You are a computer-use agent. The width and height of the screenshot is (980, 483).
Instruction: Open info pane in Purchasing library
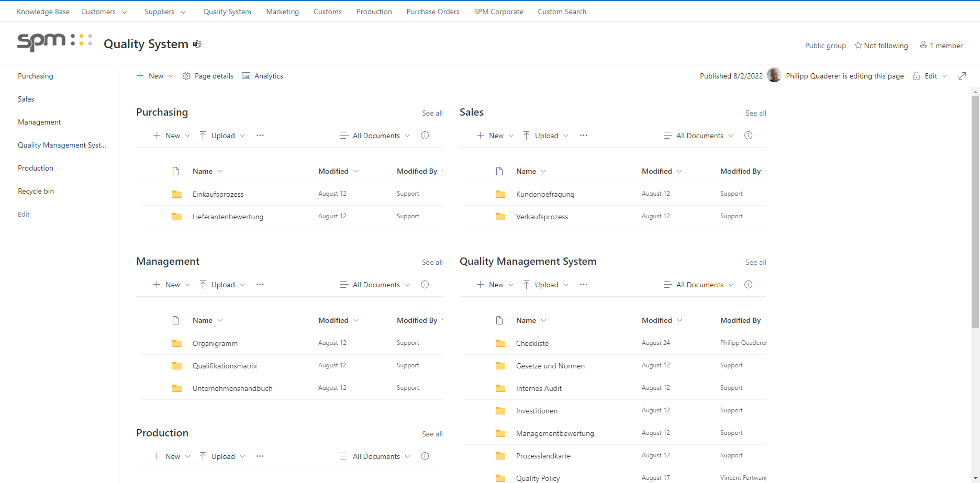425,136
